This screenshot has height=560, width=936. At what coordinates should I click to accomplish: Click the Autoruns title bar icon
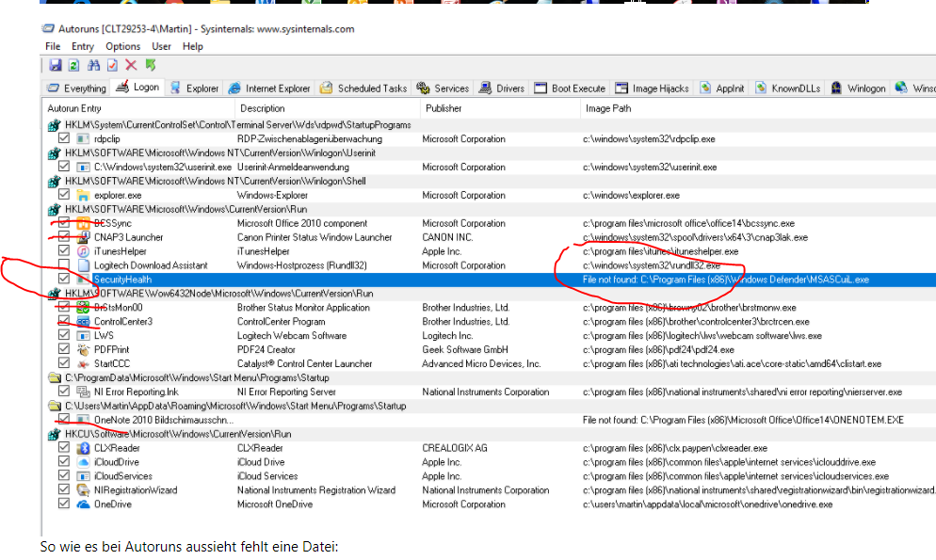coord(48,28)
